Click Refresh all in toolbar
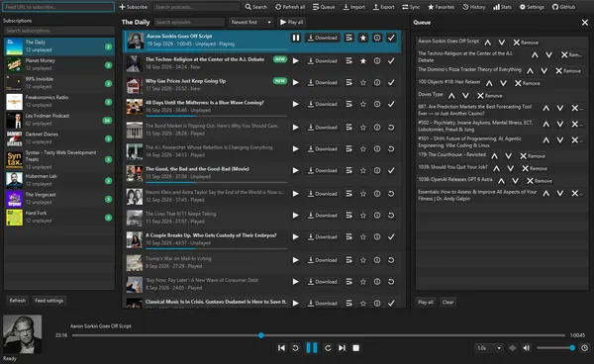Image resolution: width=594 pixels, height=364 pixels. [290, 7]
